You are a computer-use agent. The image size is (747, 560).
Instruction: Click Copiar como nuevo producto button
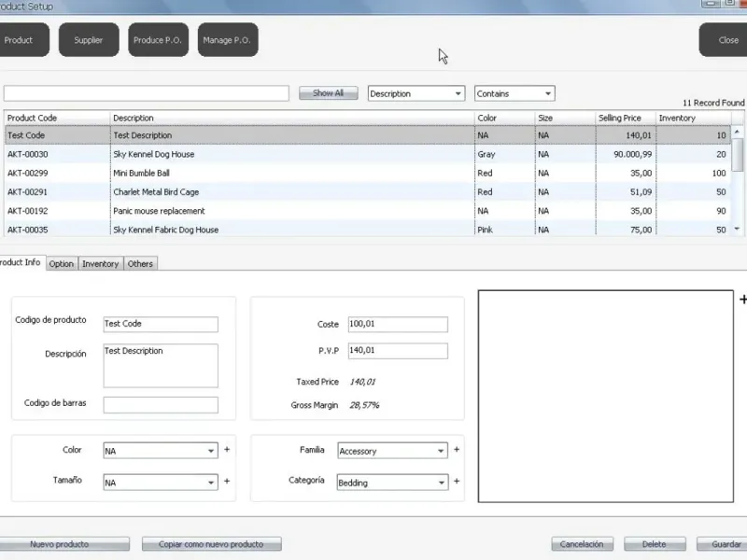coord(213,544)
